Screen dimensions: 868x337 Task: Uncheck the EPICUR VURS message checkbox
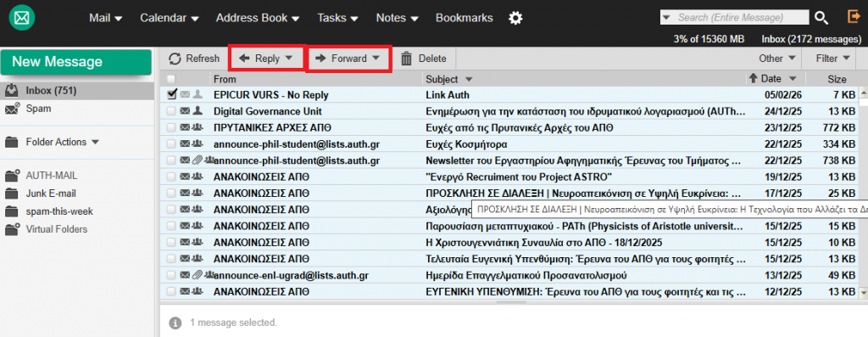point(171,95)
